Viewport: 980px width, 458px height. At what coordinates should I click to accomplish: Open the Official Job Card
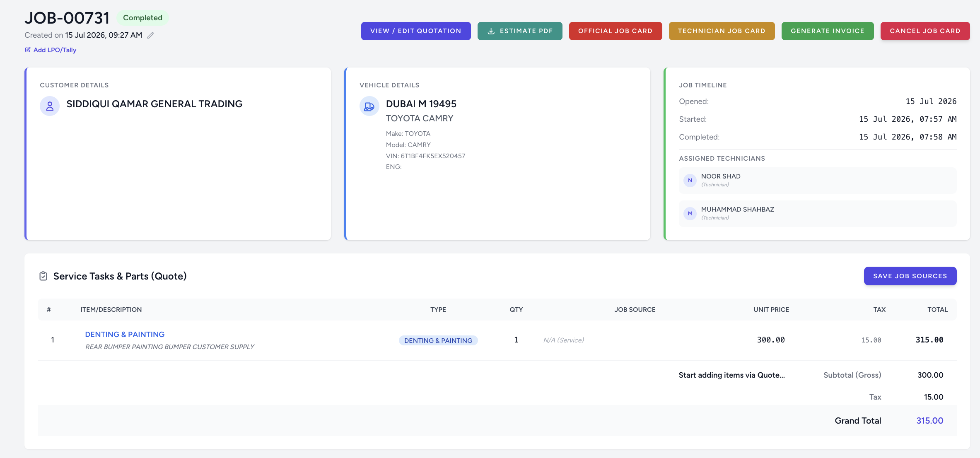[x=616, y=31]
